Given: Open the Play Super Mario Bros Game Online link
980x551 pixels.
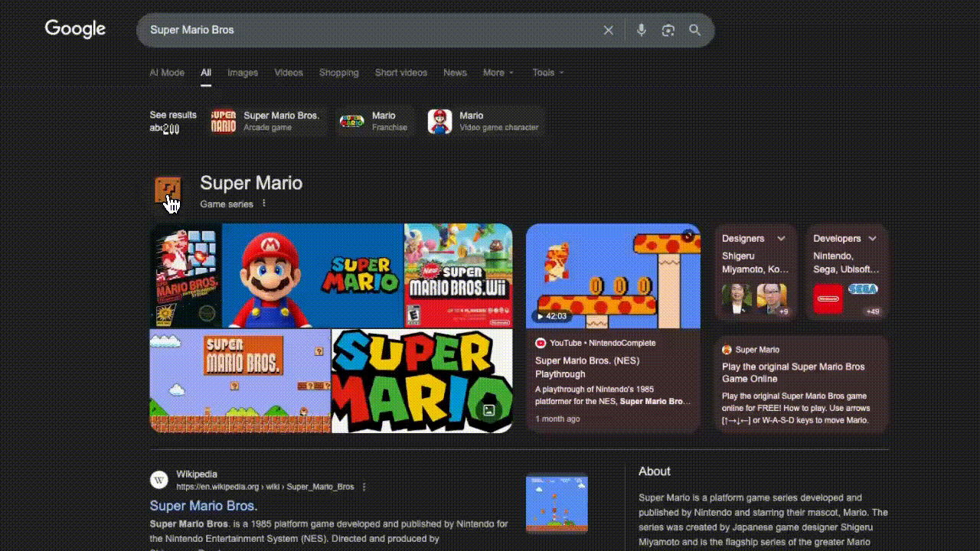Looking at the screenshot, I should (x=792, y=373).
